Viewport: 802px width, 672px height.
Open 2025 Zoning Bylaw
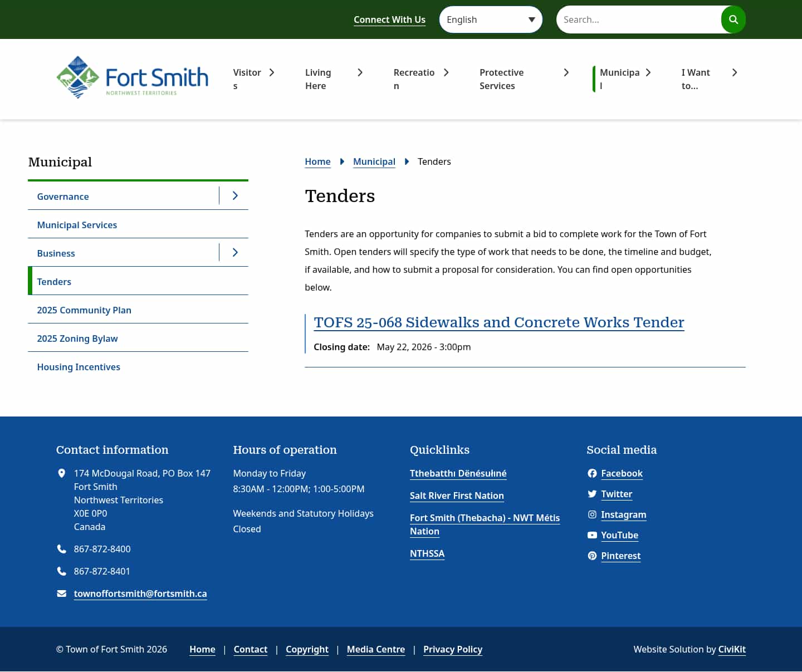tap(77, 339)
